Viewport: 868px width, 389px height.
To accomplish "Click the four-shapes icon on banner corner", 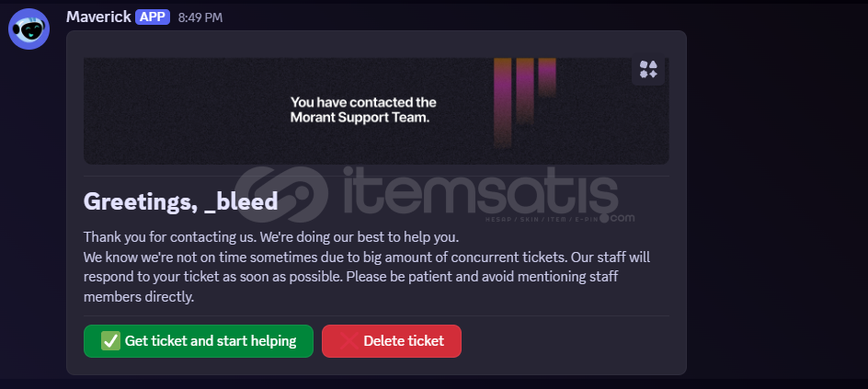I will 648,70.
